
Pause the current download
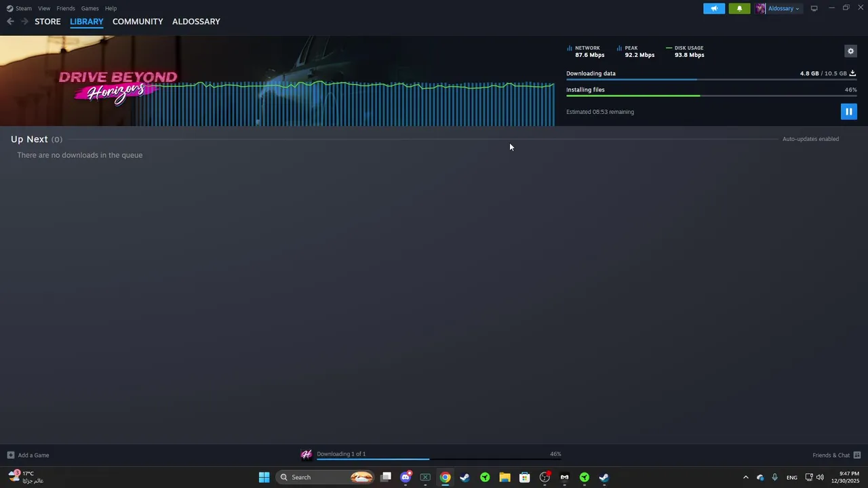coord(848,112)
